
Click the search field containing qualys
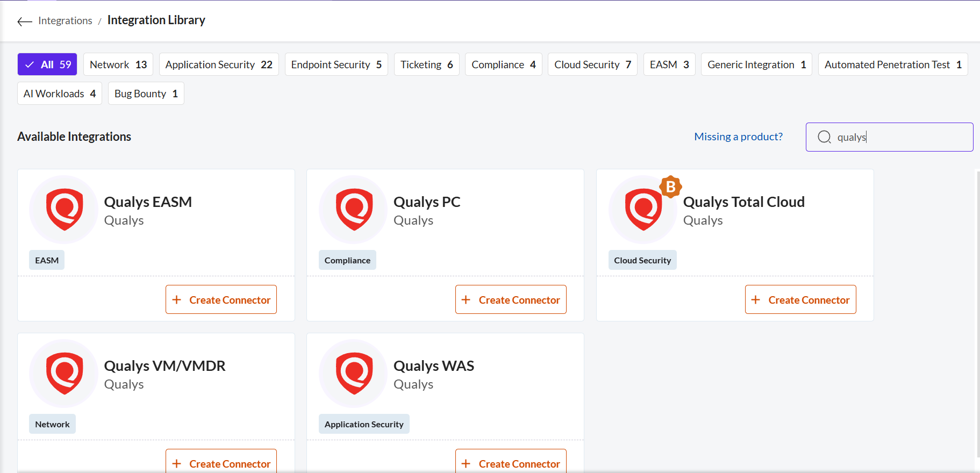[x=889, y=137]
